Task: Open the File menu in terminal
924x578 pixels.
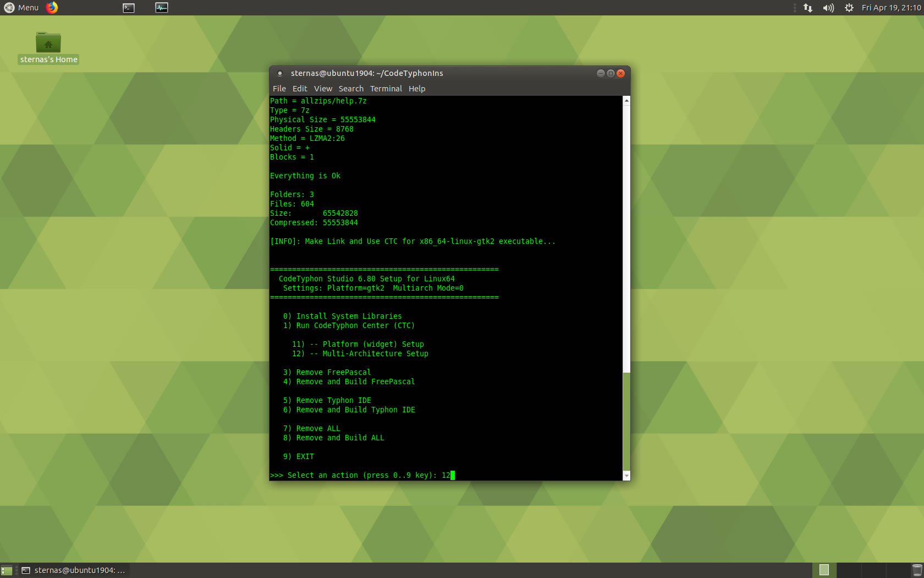Action: pyautogui.click(x=279, y=89)
